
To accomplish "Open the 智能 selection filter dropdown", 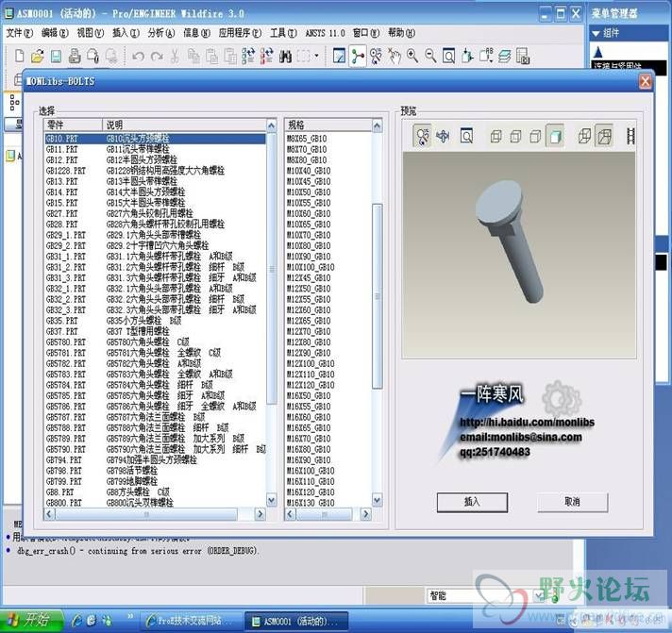I will [x=537, y=595].
